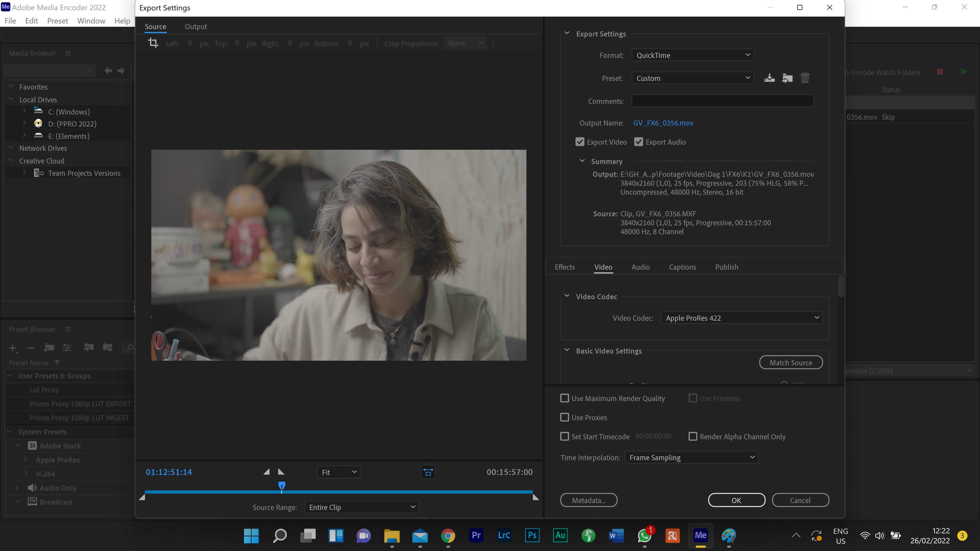980x551 pixels.
Task: Save the current preset to disk
Action: coord(769,78)
